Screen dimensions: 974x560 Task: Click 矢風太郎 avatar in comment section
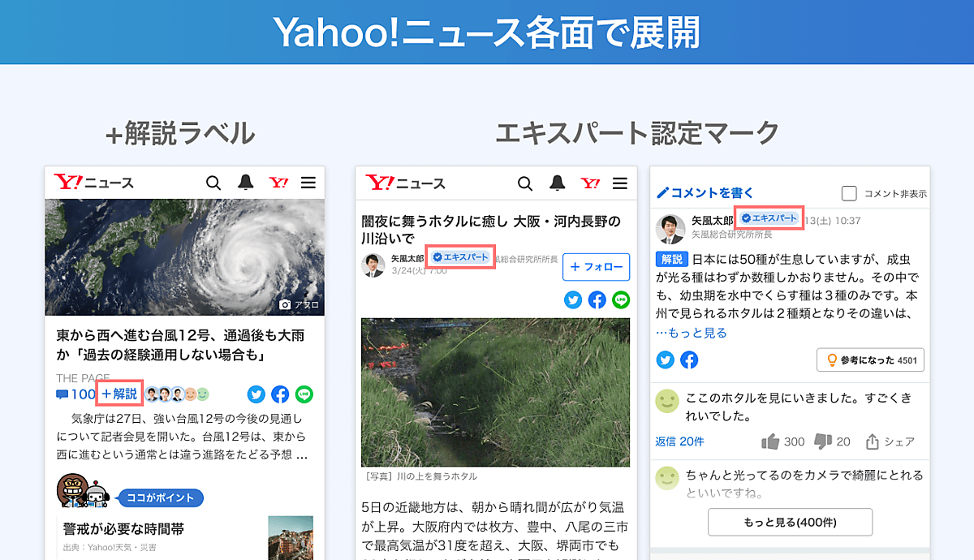coord(670,230)
